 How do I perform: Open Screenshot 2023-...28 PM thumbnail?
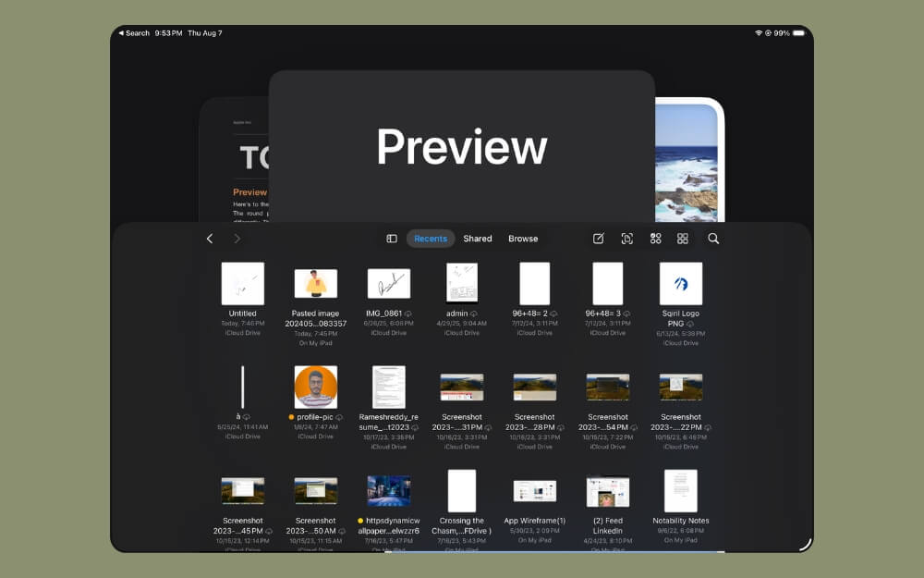point(534,387)
